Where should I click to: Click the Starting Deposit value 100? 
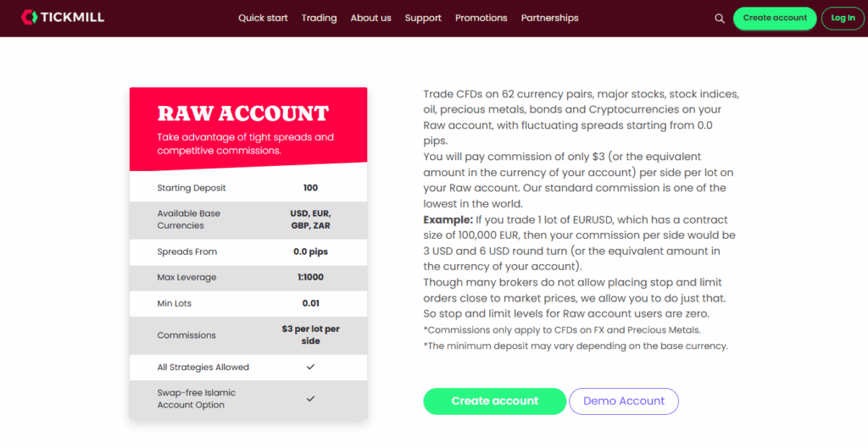[310, 188]
